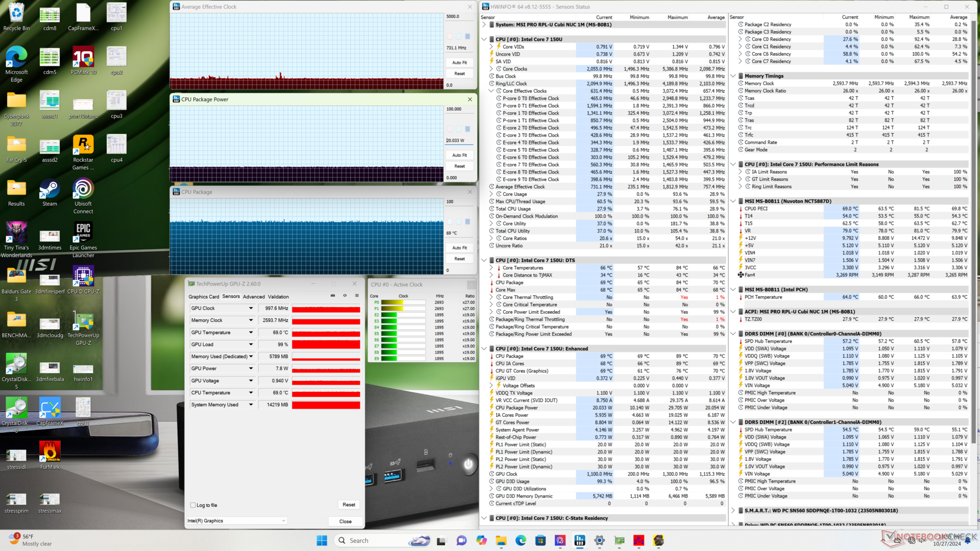Open the System Memory Used dropdown
The height and width of the screenshot is (551, 980).
pos(251,405)
